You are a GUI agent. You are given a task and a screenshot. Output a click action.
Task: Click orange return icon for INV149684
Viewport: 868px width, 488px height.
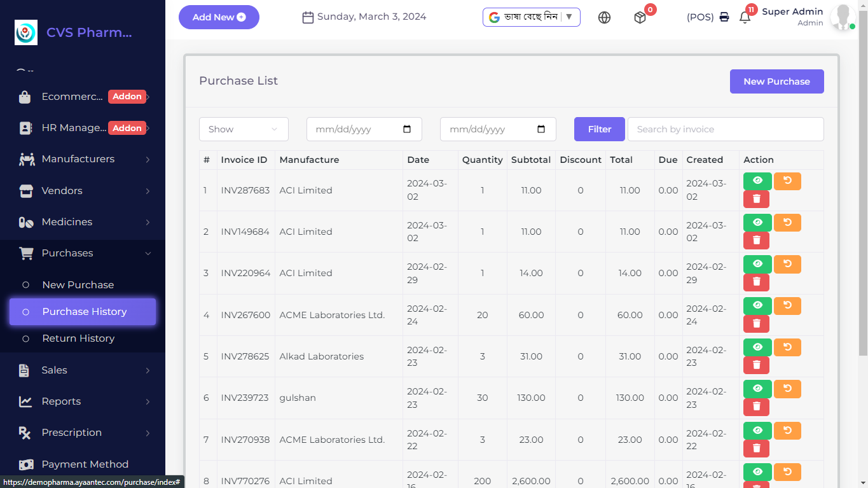pyautogui.click(x=787, y=223)
